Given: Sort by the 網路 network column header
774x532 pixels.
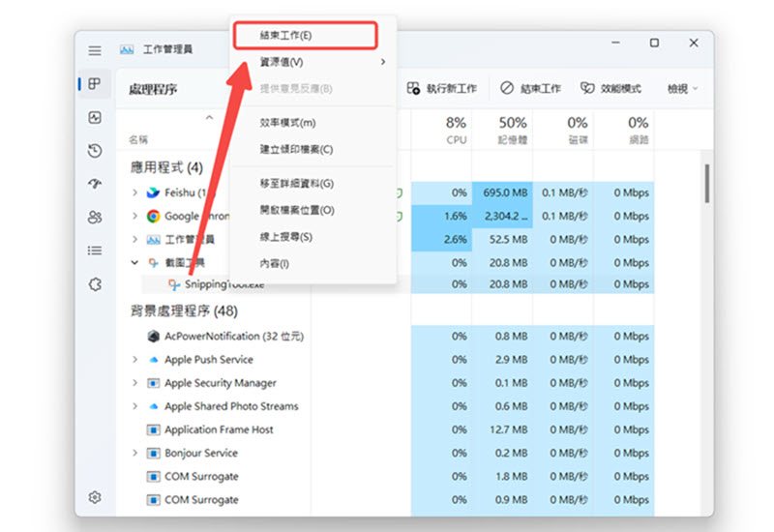Looking at the screenshot, I should point(624,130).
